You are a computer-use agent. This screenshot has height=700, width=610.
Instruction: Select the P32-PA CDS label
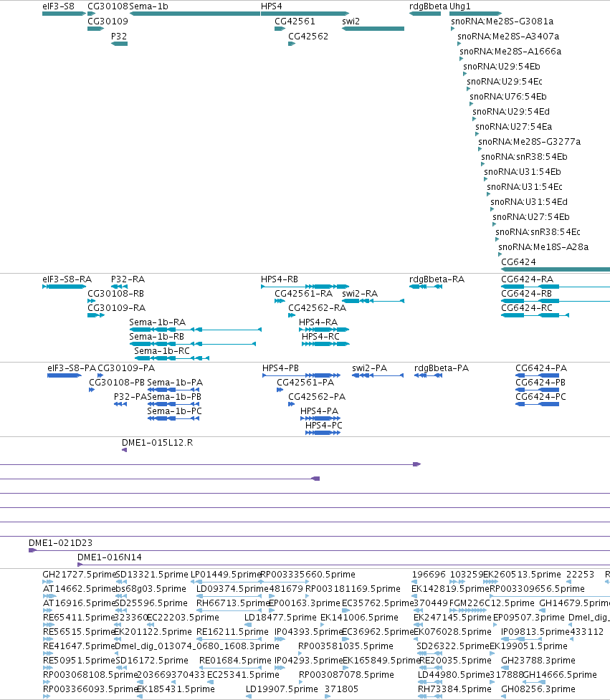pos(130,397)
